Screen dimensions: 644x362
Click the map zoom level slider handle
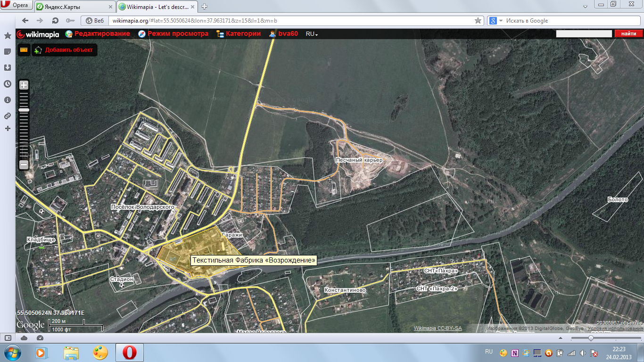(24, 110)
